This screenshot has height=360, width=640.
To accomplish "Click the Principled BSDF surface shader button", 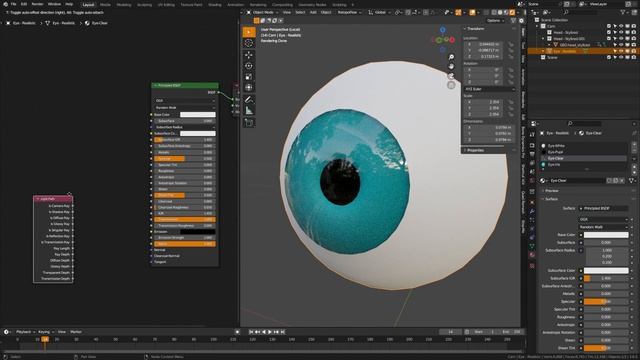I will 603,208.
